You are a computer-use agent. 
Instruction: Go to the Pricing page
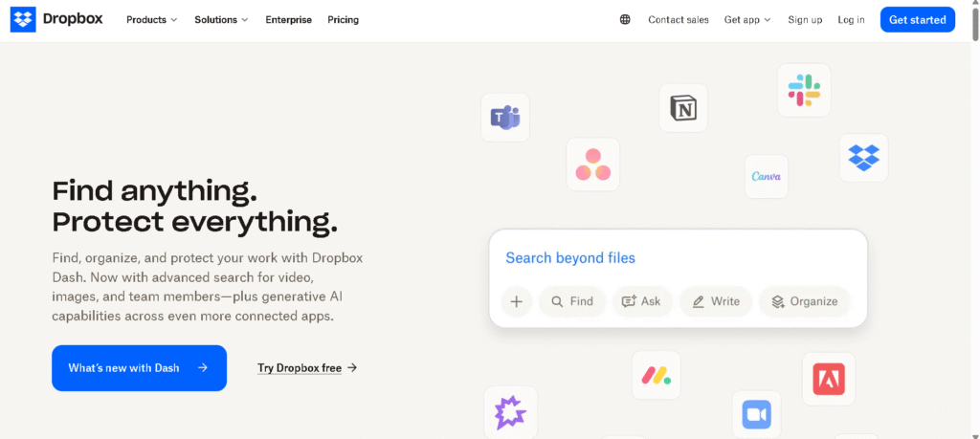tap(344, 20)
